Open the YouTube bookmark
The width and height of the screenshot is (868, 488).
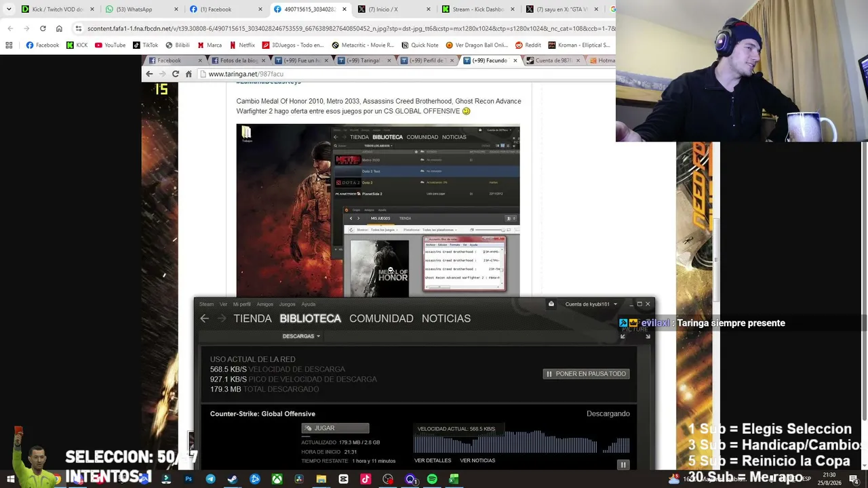pyautogui.click(x=110, y=45)
